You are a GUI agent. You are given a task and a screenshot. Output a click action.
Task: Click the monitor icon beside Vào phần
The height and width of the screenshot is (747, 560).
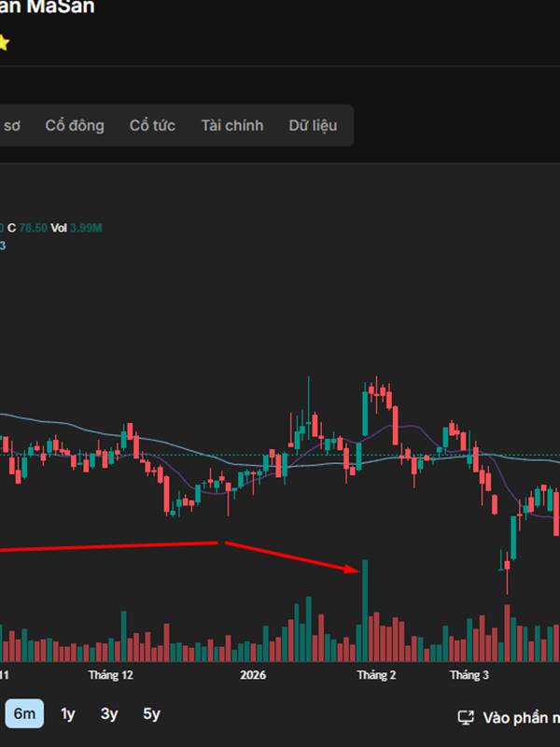click(x=466, y=717)
